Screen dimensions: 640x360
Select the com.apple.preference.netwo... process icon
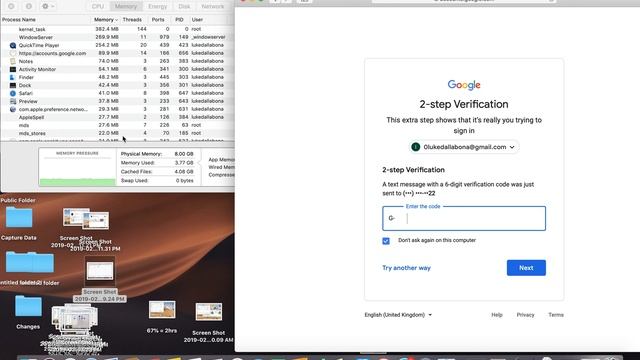pyautogui.click(x=13, y=109)
